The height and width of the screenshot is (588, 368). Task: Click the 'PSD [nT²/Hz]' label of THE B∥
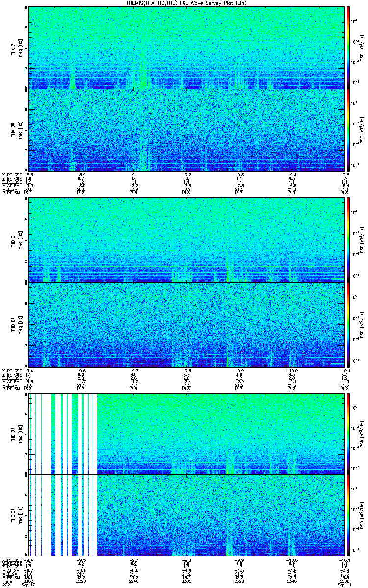click(x=362, y=515)
